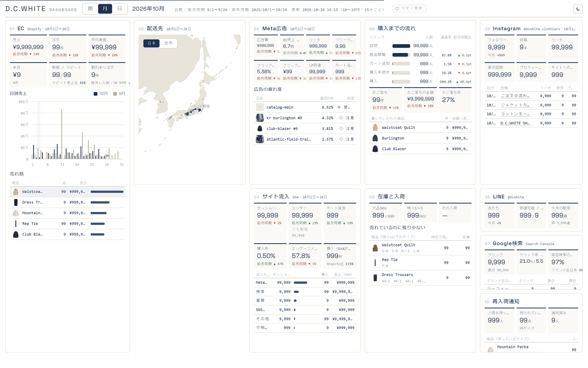Open the Dress Trousers thumbnail in 売れ筋

[x=16, y=202]
